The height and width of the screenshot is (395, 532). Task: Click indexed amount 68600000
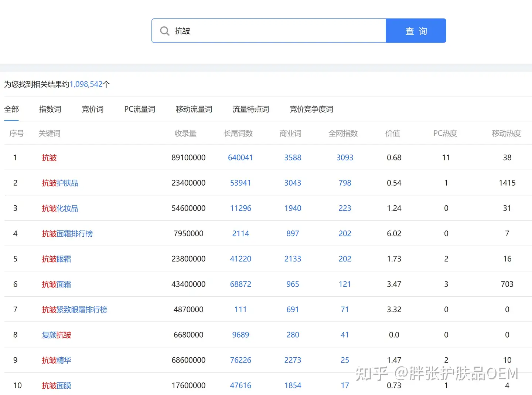point(188,360)
